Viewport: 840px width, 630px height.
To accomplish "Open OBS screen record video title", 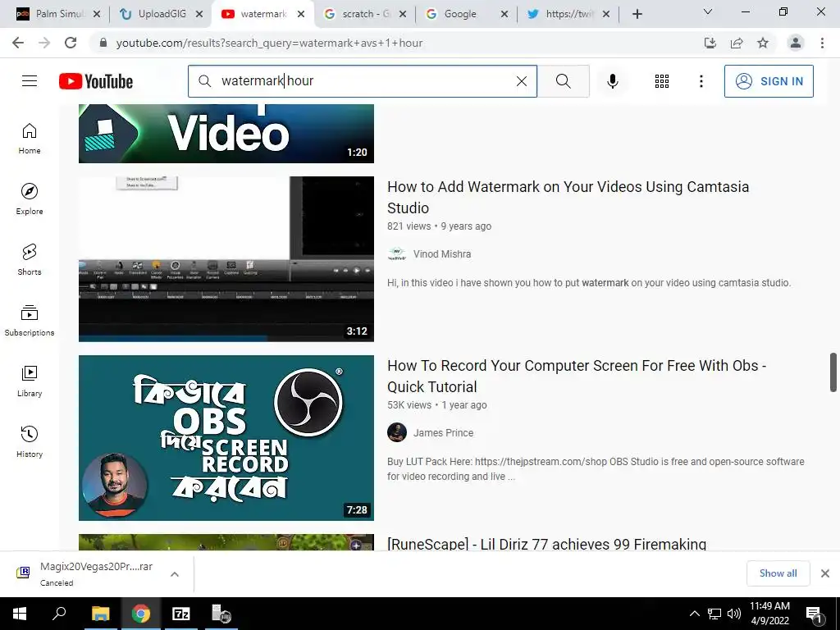I will [577, 376].
